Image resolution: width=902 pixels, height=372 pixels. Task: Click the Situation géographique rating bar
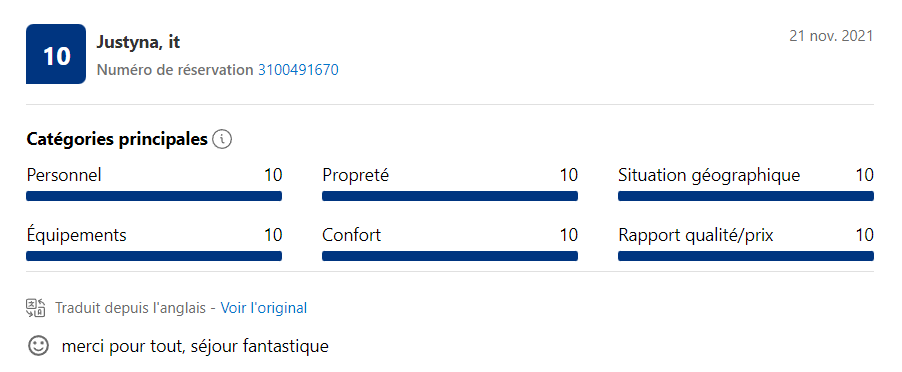(746, 196)
